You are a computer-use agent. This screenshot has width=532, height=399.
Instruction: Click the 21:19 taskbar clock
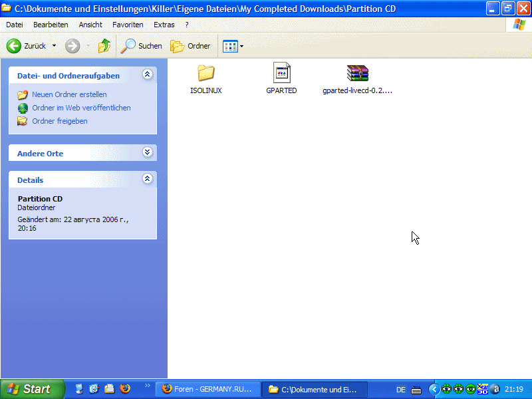pyautogui.click(x=513, y=389)
